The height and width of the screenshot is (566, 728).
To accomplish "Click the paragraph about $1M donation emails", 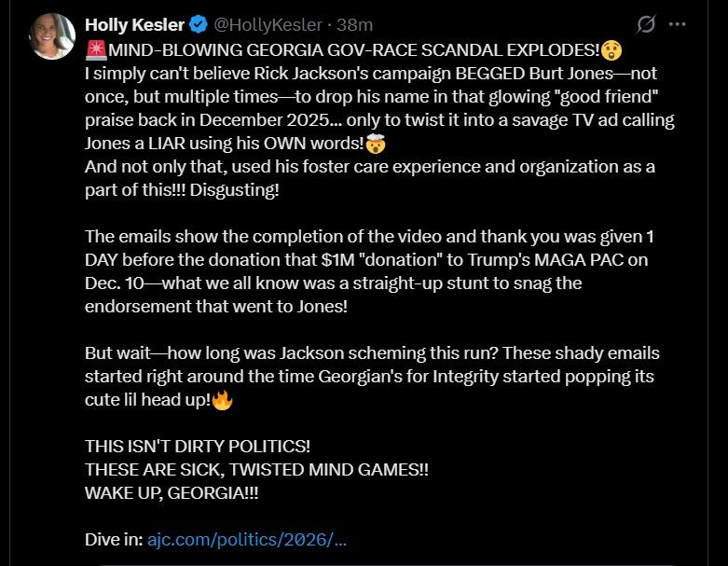I will (x=369, y=271).
